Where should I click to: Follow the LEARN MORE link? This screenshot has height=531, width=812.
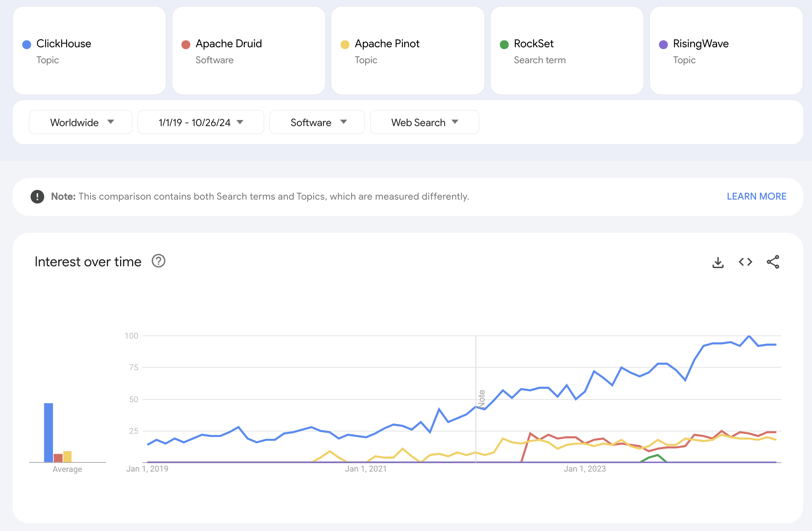[756, 197]
